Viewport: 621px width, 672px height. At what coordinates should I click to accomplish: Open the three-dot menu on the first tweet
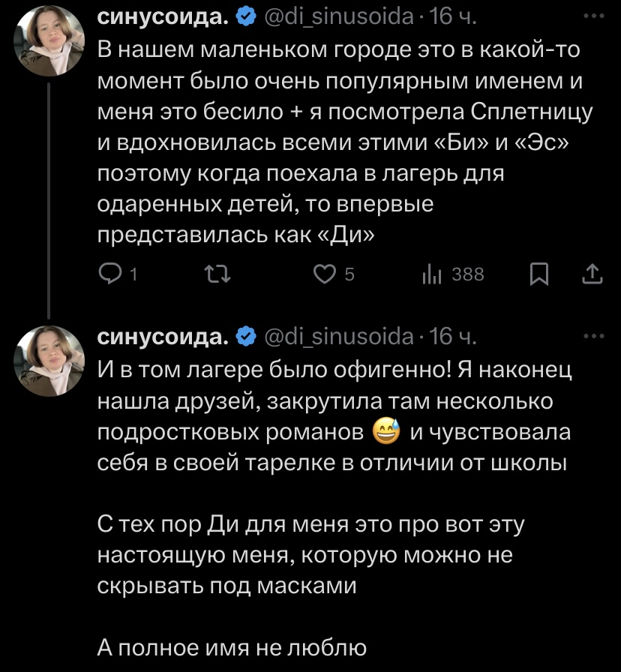tap(592, 16)
